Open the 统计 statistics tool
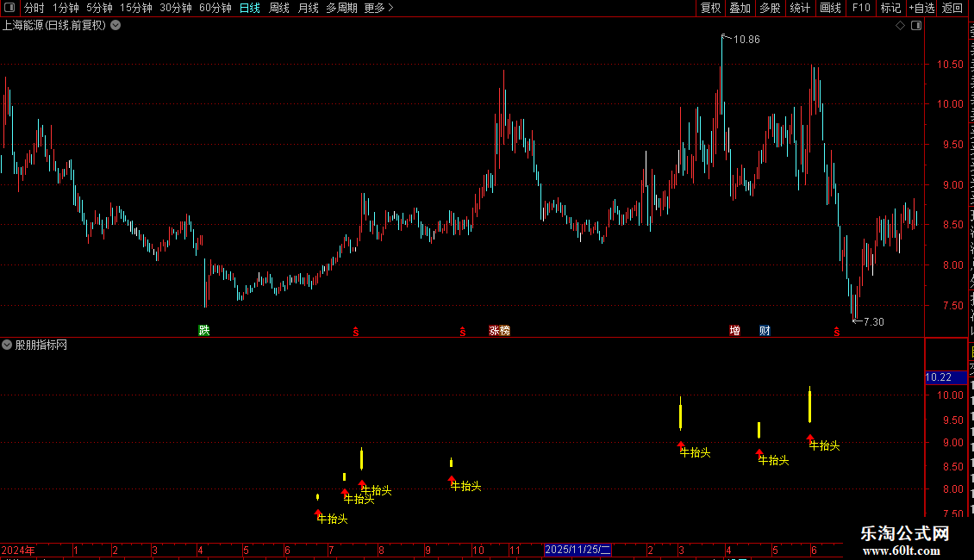 pyautogui.click(x=799, y=8)
